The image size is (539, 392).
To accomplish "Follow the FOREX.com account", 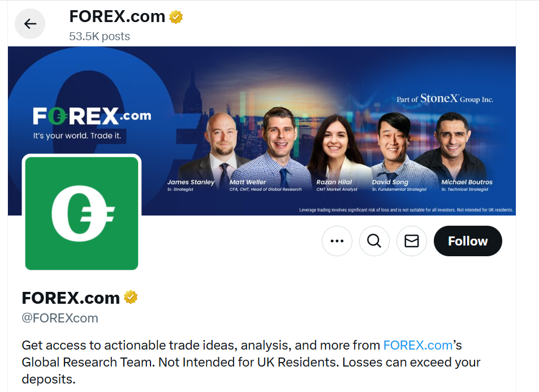I will [468, 241].
